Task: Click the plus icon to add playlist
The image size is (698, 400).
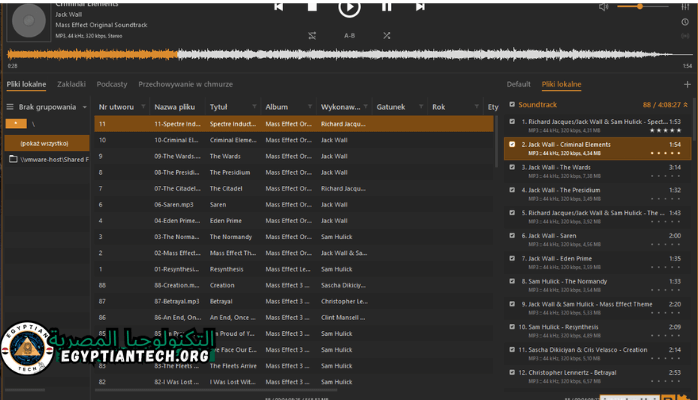Action: [686, 85]
